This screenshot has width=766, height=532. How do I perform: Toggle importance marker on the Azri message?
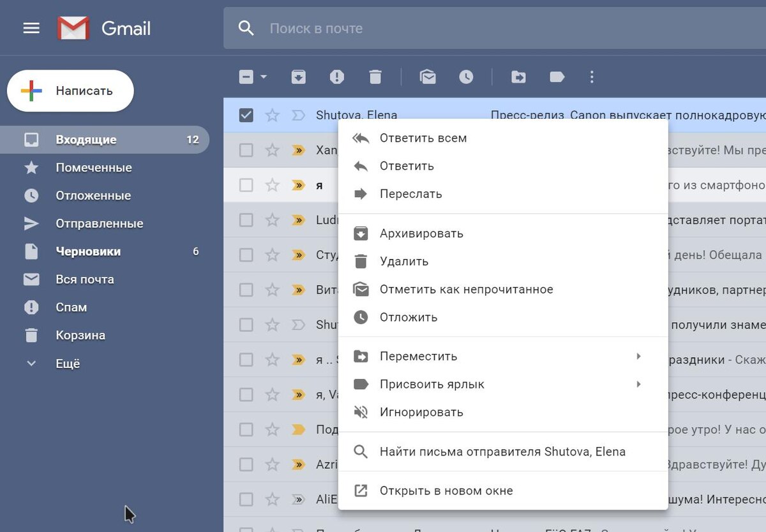[x=298, y=464]
